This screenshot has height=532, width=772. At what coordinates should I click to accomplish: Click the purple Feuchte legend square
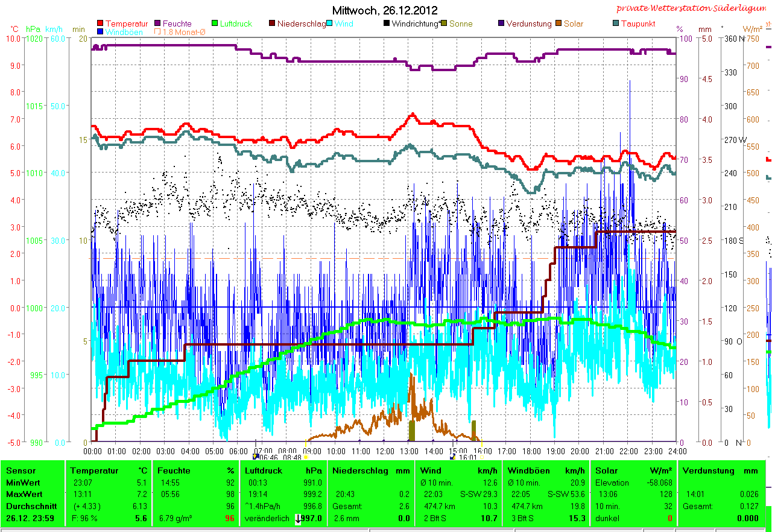pyautogui.click(x=159, y=24)
